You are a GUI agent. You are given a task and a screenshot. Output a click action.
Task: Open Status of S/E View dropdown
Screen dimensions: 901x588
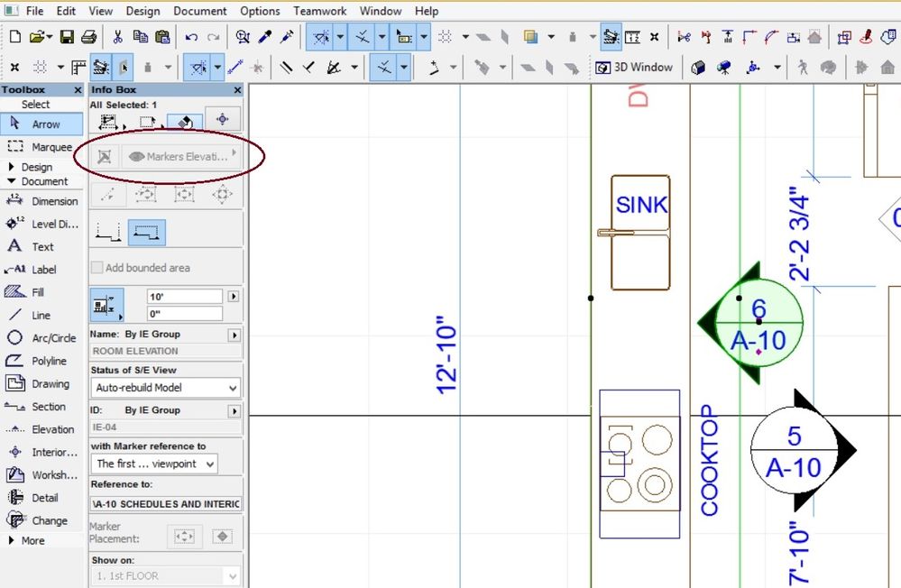tap(165, 388)
